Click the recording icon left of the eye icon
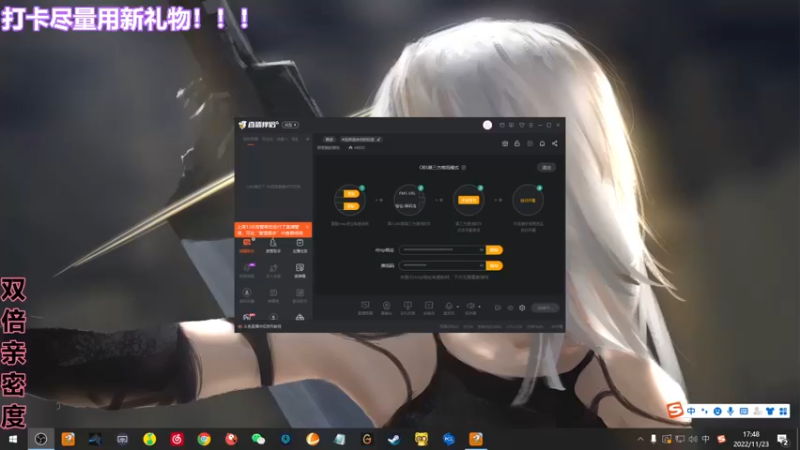Screen dimensions: 800x450 point(497,308)
